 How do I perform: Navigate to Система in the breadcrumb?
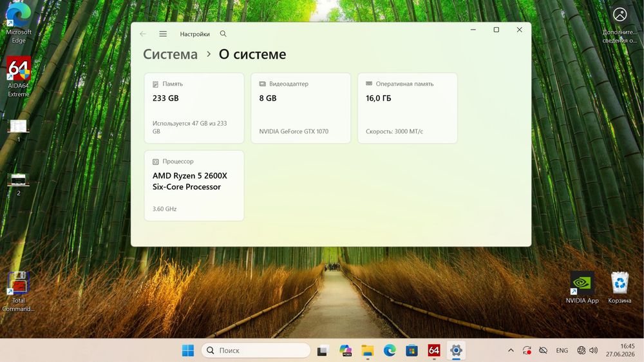(x=170, y=54)
